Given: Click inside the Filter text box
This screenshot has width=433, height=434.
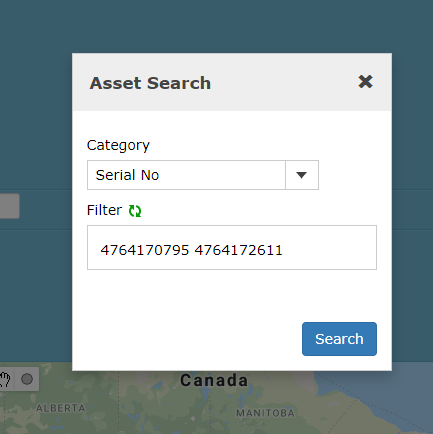Looking at the screenshot, I should click(x=232, y=247).
